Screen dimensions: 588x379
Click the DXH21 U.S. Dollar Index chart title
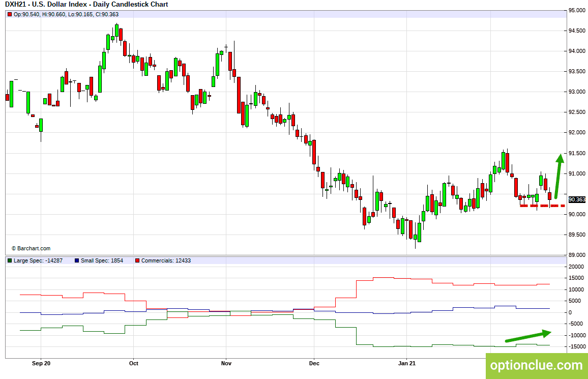click(x=86, y=5)
